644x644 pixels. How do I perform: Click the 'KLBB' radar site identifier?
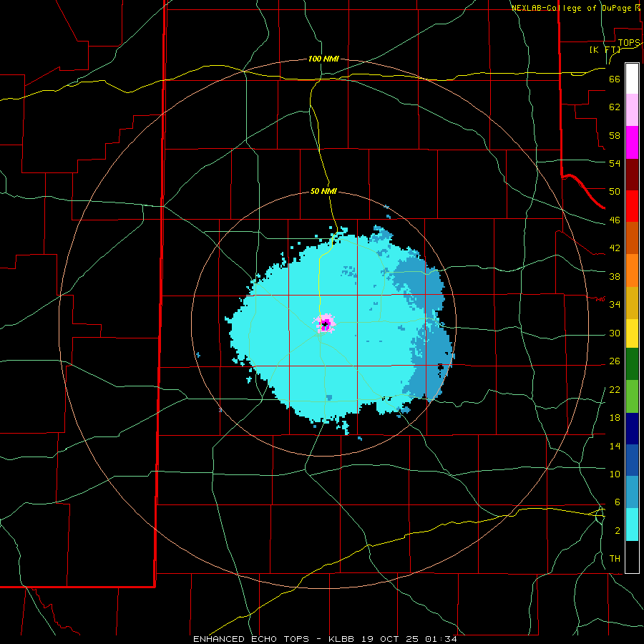[x=342, y=639]
